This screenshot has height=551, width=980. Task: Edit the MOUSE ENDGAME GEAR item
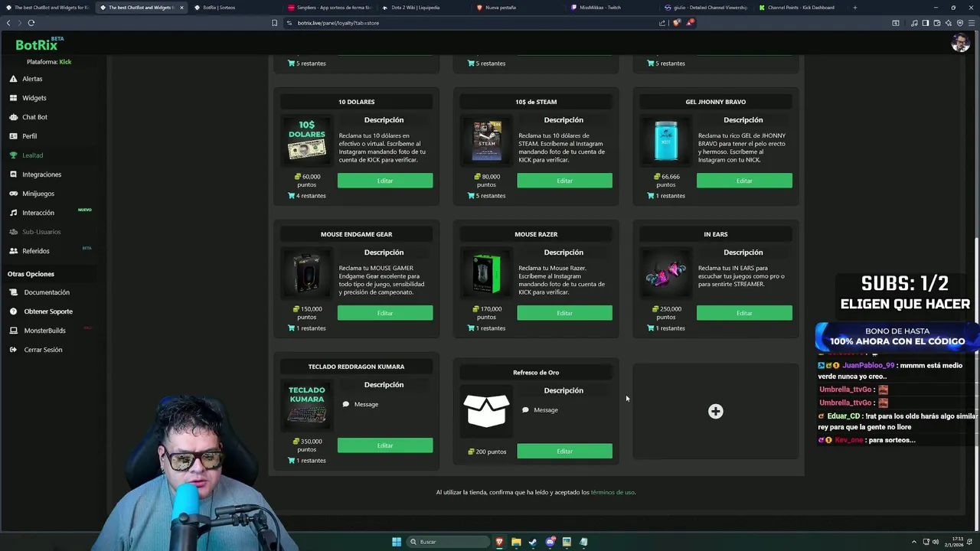click(385, 313)
